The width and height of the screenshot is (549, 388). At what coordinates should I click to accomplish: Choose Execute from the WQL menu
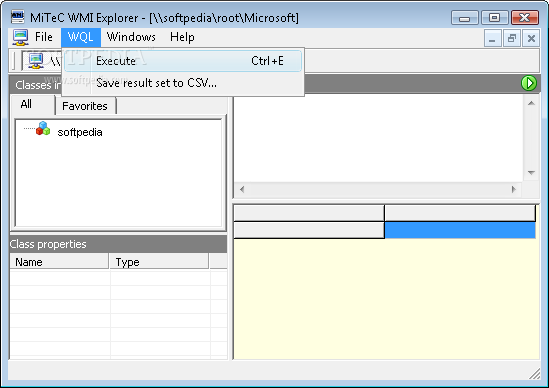tap(182, 61)
